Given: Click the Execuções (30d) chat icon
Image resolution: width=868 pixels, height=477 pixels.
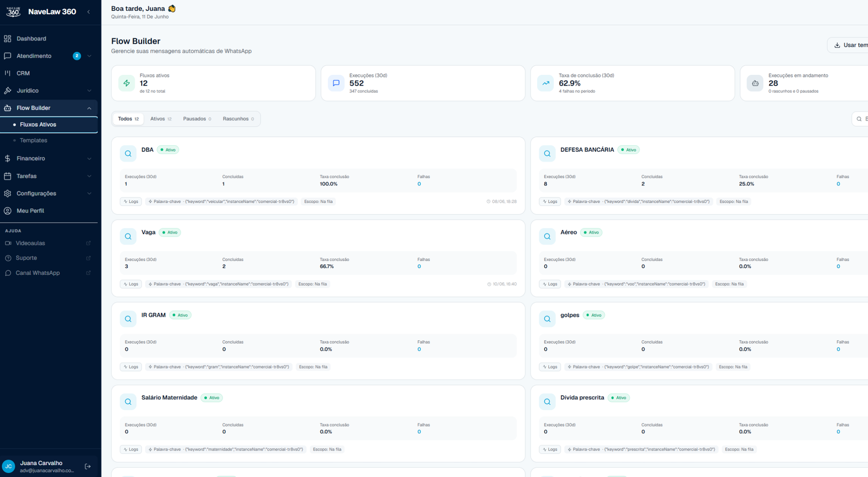Looking at the screenshot, I should (x=336, y=83).
